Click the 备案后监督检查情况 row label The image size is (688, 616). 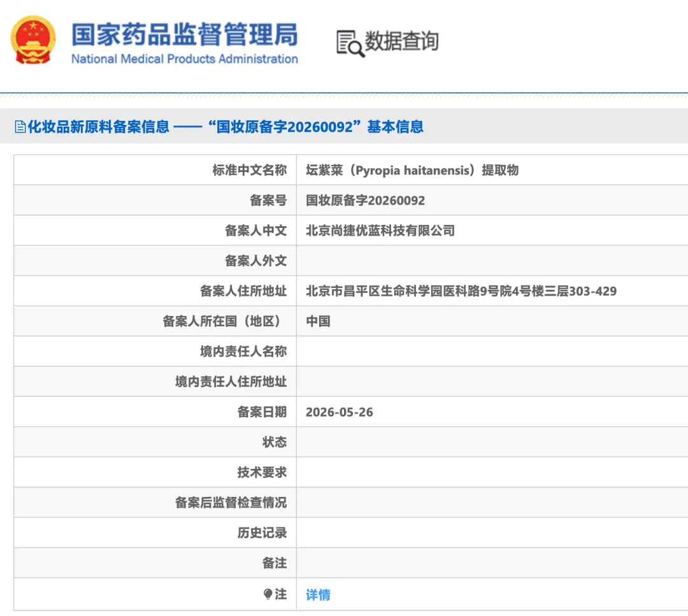[231, 503]
